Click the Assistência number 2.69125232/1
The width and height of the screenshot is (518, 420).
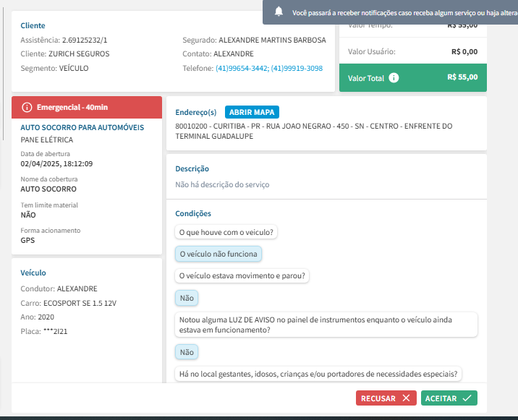point(85,40)
